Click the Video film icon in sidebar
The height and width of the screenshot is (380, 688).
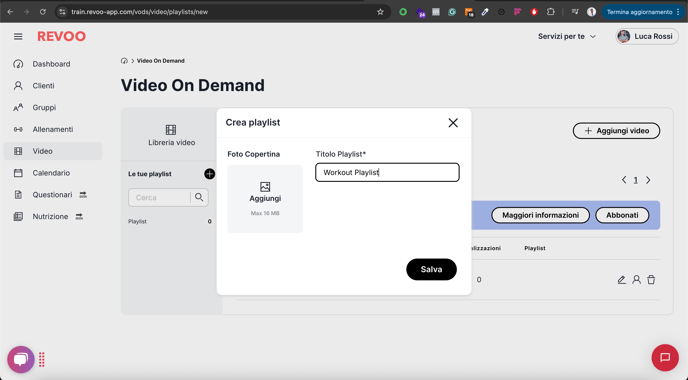(x=18, y=151)
